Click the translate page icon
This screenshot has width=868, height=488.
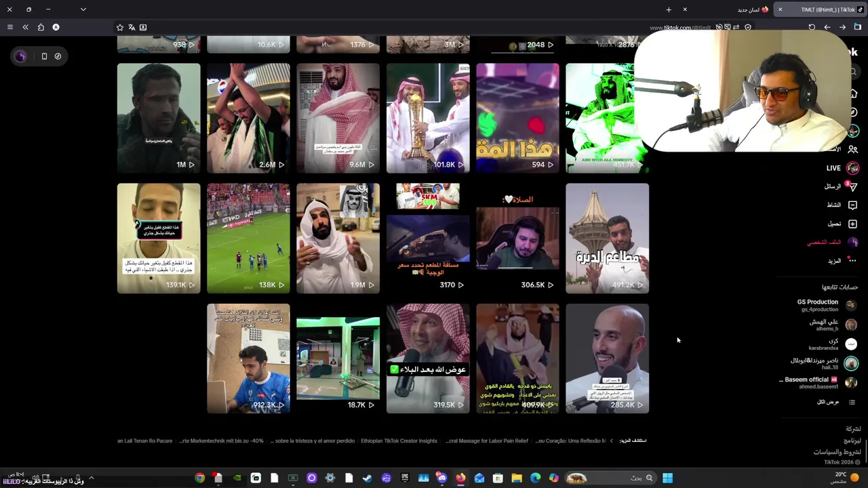pyautogui.click(x=132, y=27)
